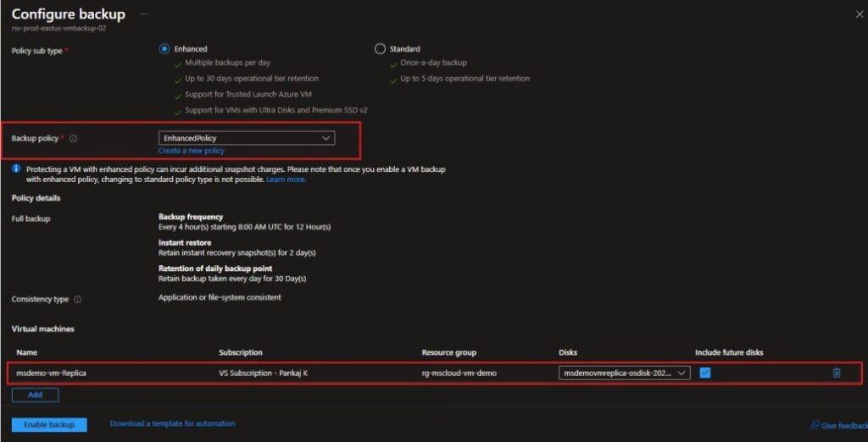
Task: Download a template for automation
Action: pos(172,423)
